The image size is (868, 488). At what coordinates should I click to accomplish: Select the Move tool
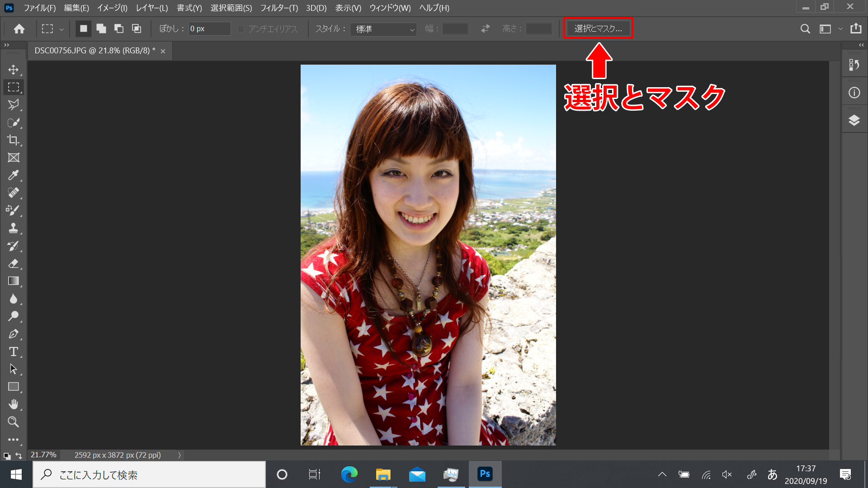[13, 70]
